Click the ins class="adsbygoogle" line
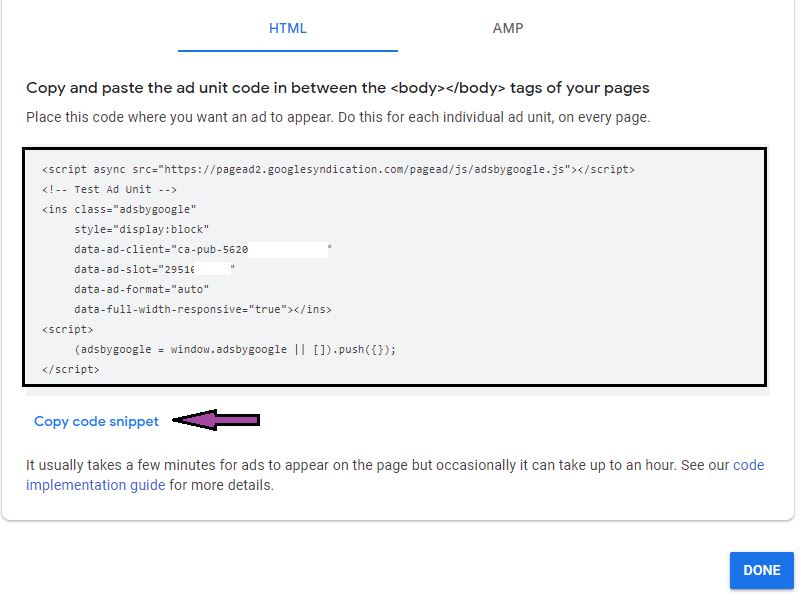Image resolution: width=808 pixels, height=601 pixels. click(x=119, y=209)
